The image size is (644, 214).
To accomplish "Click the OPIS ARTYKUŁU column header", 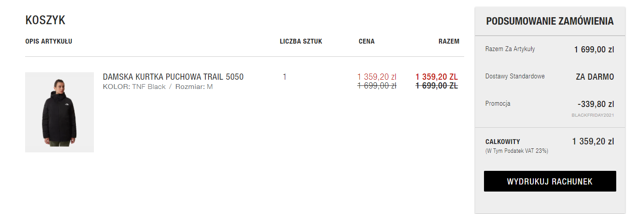I will (x=49, y=41).
